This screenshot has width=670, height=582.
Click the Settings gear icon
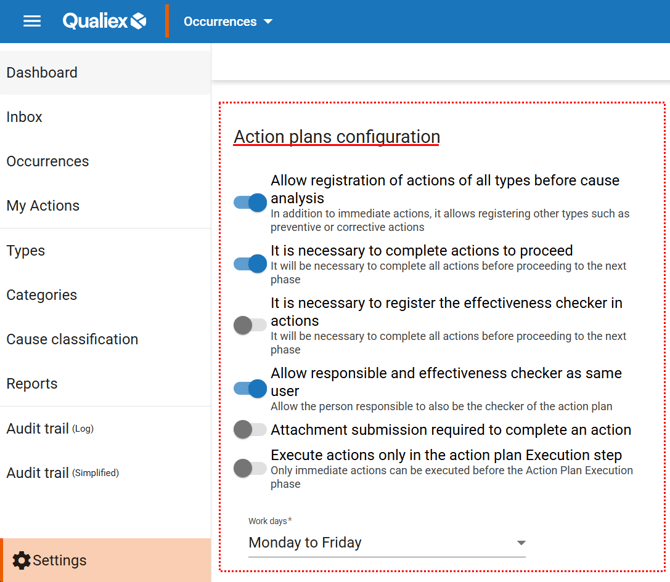pyautogui.click(x=21, y=561)
